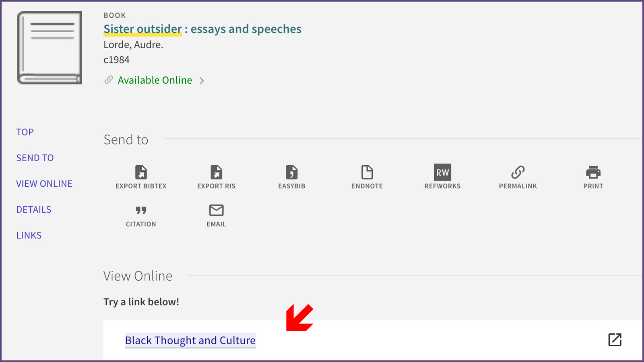Access the Black Thought and Culture link
644x362 pixels.
click(x=190, y=340)
